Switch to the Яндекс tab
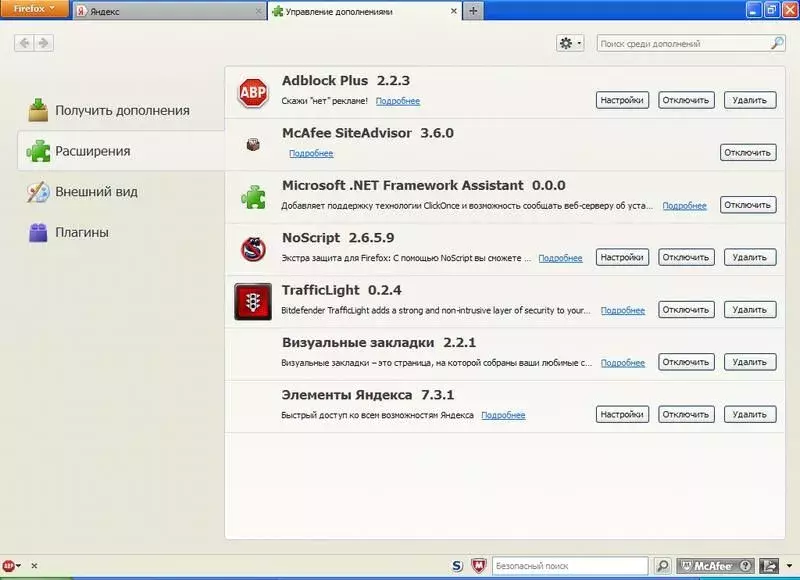 [168, 11]
